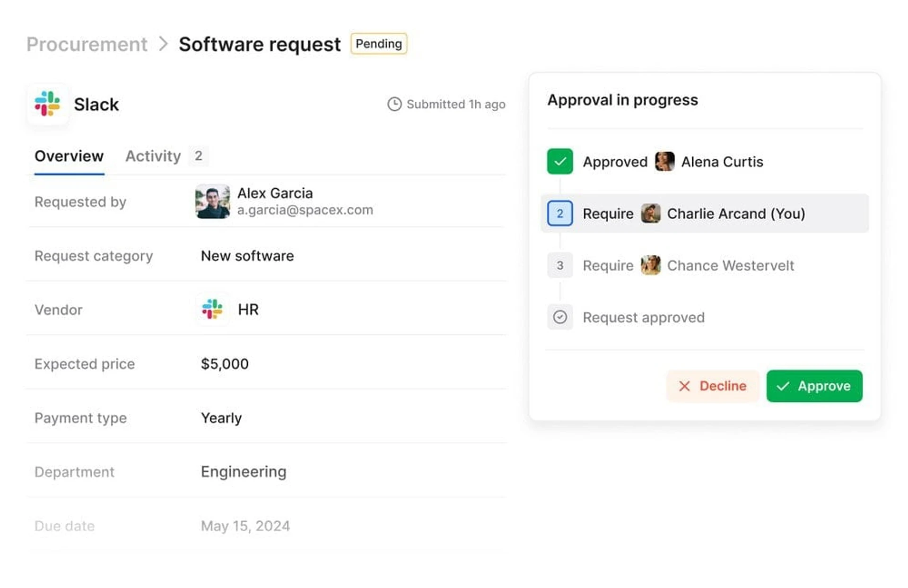Screen dimensions: 908x588
Task: Click the Pending status badge
Action: (x=379, y=44)
